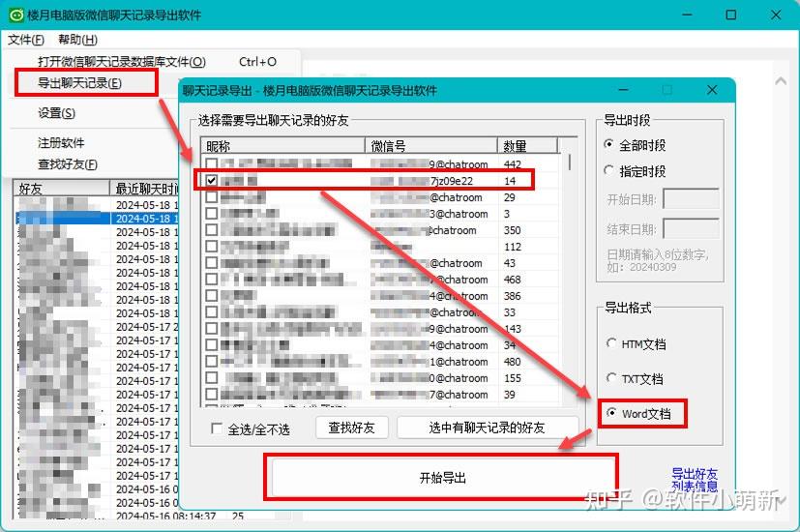Sort by the 数量 column header
This screenshot has width=800, height=532.
[x=527, y=146]
